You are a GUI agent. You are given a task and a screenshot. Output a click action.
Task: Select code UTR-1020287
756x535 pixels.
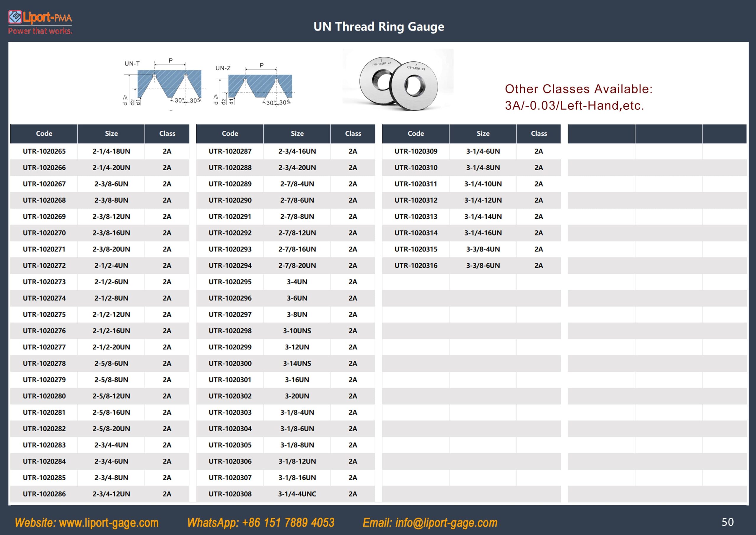pos(230,151)
